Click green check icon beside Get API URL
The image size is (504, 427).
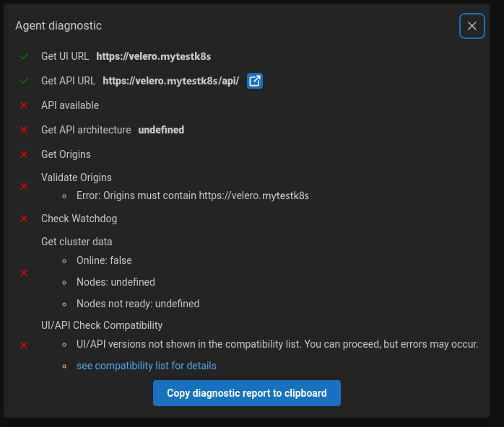click(24, 81)
